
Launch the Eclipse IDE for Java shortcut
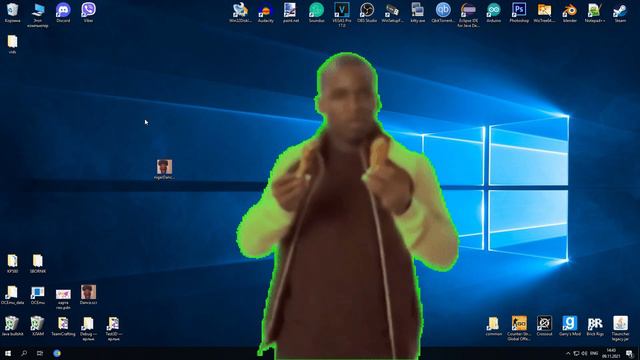[x=468, y=15]
